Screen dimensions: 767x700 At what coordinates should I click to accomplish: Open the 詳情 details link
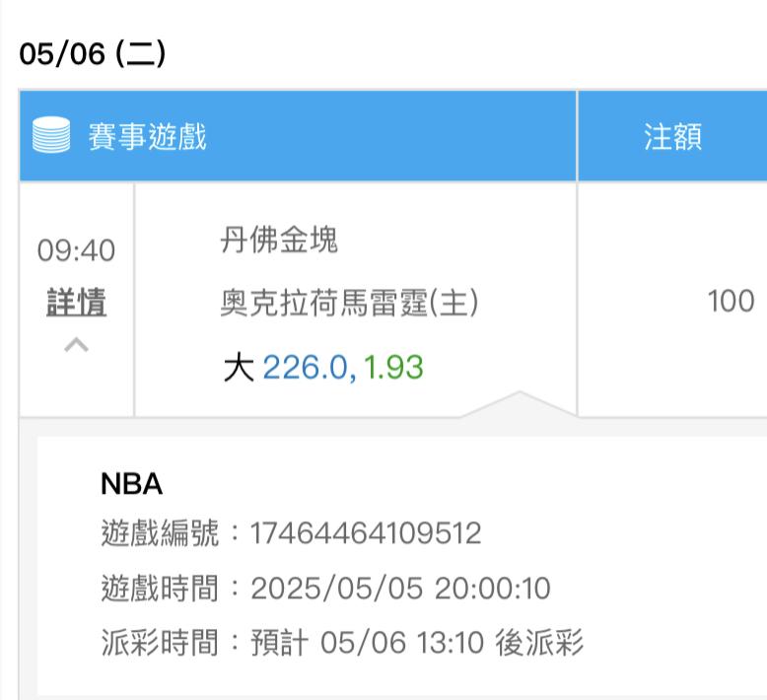click(x=76, y=303)
